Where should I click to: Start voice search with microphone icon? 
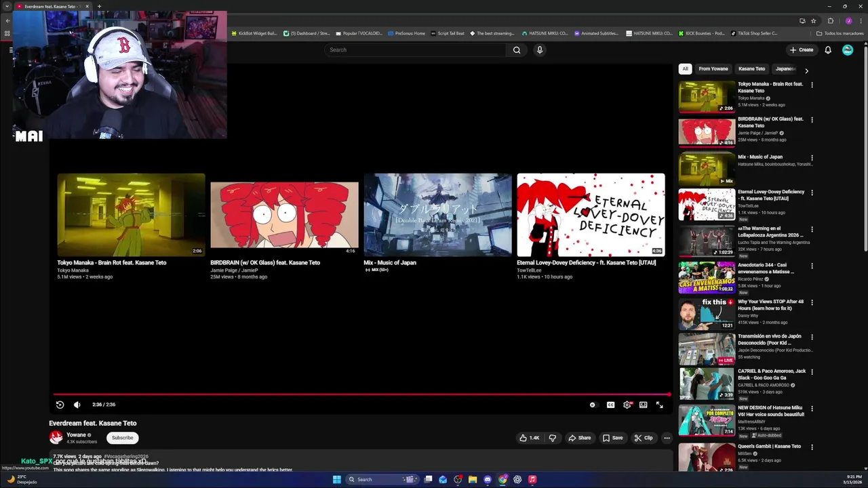pos(540,49)
